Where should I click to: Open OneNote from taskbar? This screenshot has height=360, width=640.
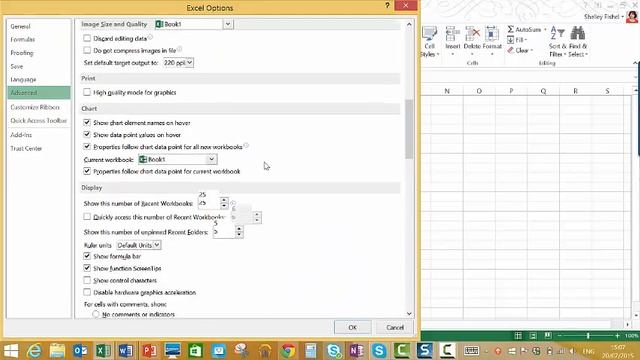(356, 351)
